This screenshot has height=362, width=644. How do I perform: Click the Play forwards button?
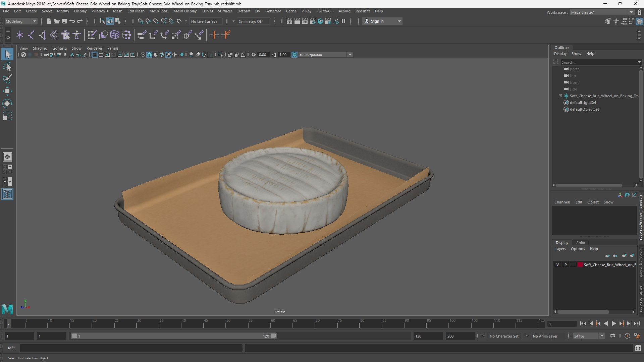click(613, 323)
